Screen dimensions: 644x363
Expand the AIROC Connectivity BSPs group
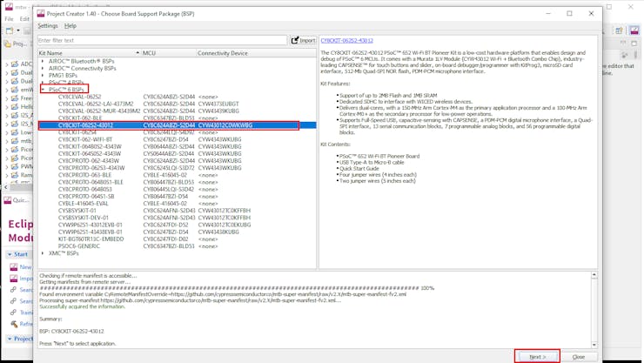pyautogui.click(x=43, y=68)
